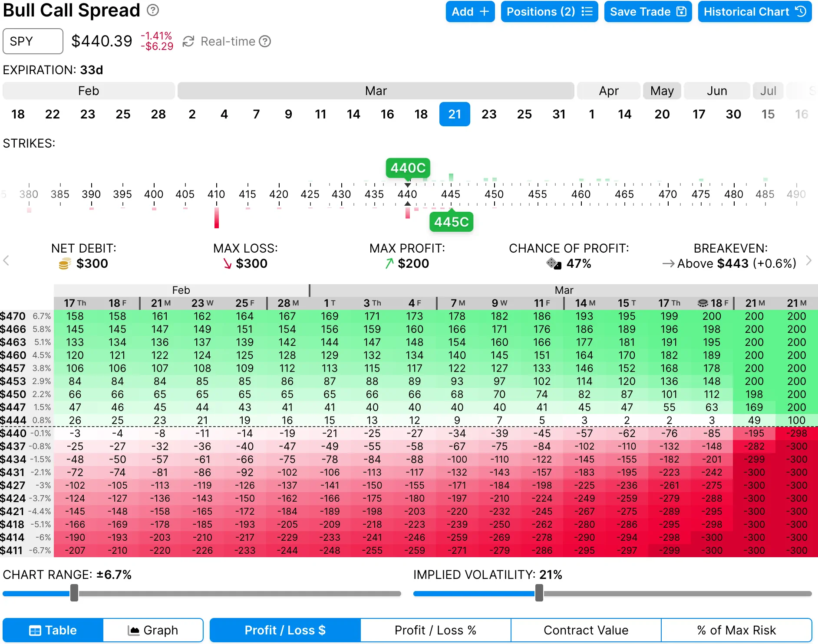Screen dimensions: 818x644
Task: Refresh the real-time SPY quote
Action: pyautogui.click(x=188, y=41)
